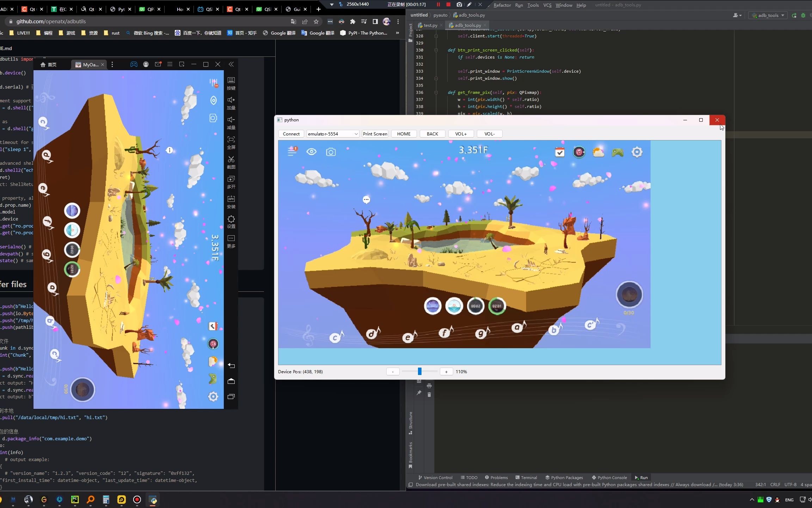
Task: Open the Terminal tool window tab
Action: click(x=526, y=477)
